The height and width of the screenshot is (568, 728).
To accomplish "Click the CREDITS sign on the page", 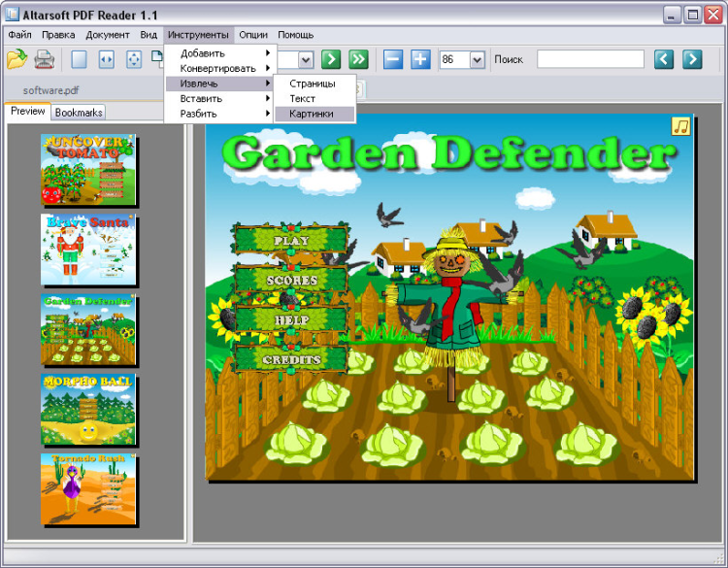I will tap(291, 359).
